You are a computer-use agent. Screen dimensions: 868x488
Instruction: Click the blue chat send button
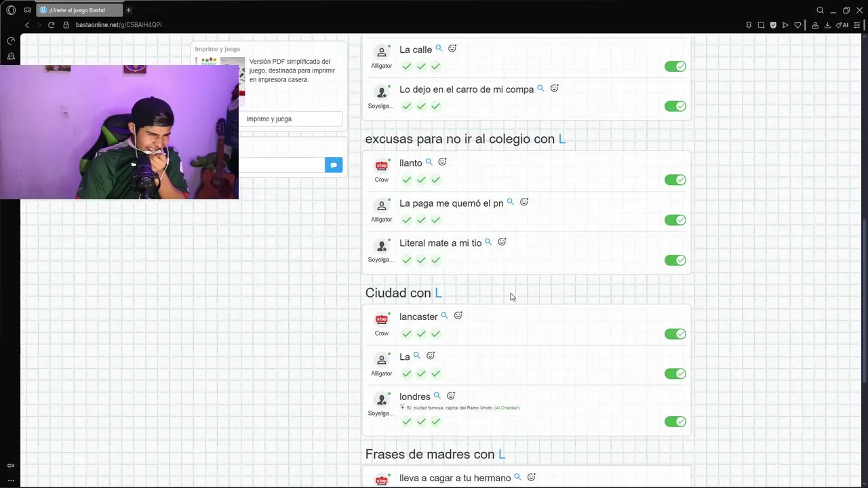point(334,165)
